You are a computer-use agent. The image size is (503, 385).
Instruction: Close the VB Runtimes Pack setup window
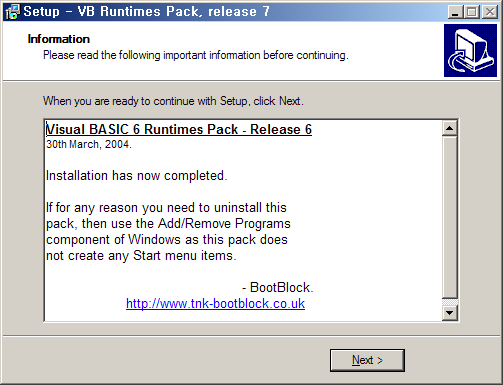pyautogui.click(x=490, y=12)
